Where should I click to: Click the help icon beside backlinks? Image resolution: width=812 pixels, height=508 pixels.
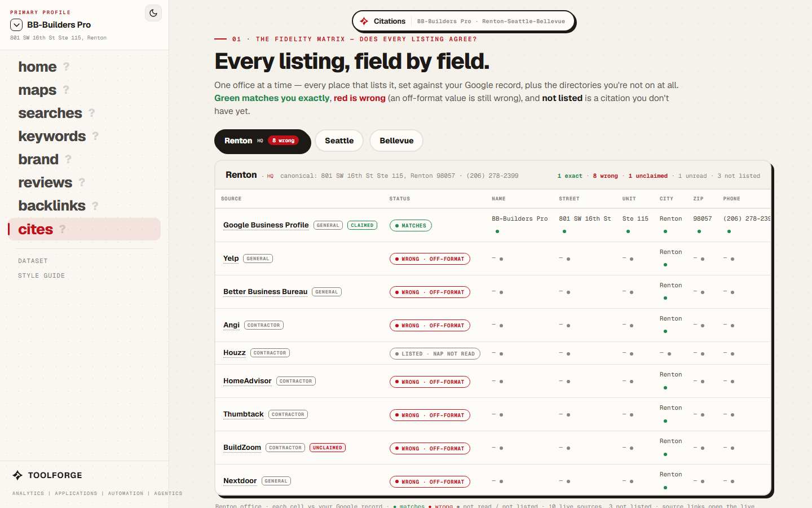pyautogui.click(x=95, y=205)
